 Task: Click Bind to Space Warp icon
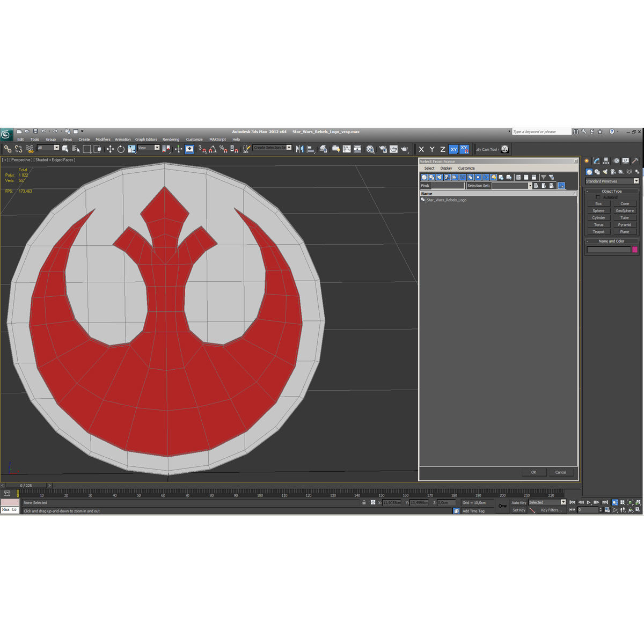pyautogui.click(x=29, y=149)
